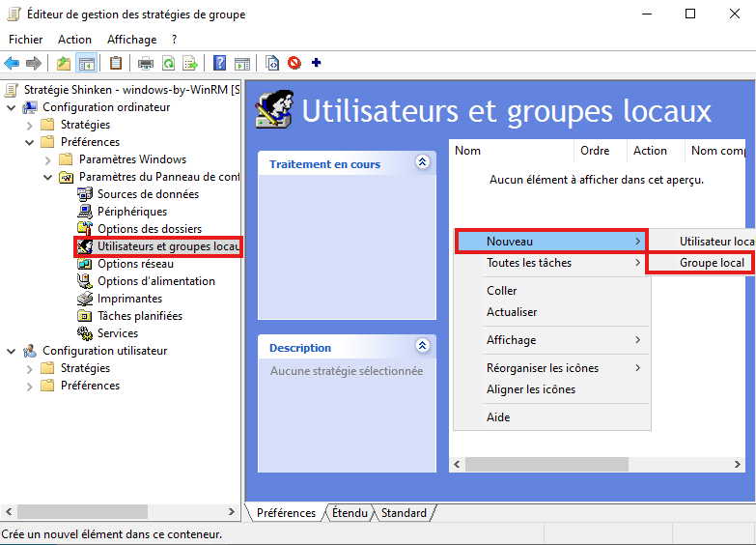The image size is (756, 545).
Task: Expand the Paramètres Windows tree node
Action: (x=48, y=159)
